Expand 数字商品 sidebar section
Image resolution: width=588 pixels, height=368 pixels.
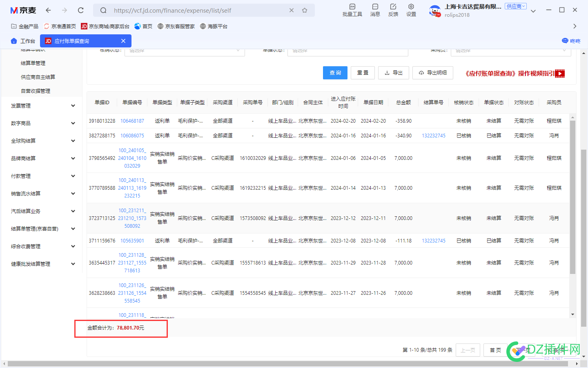[x=43, y=123]
